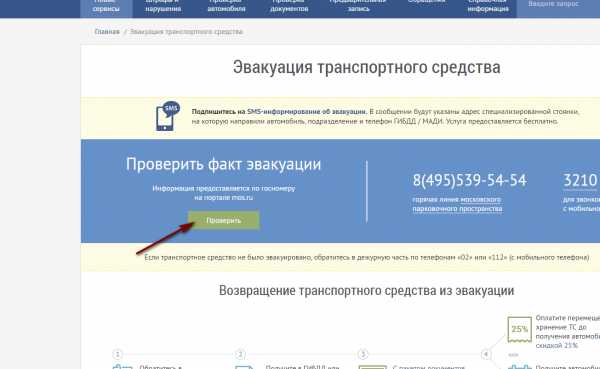Open the автомобиля menu item
The height and width of the screenshot is (369, 600).
(x=226, y=7)
